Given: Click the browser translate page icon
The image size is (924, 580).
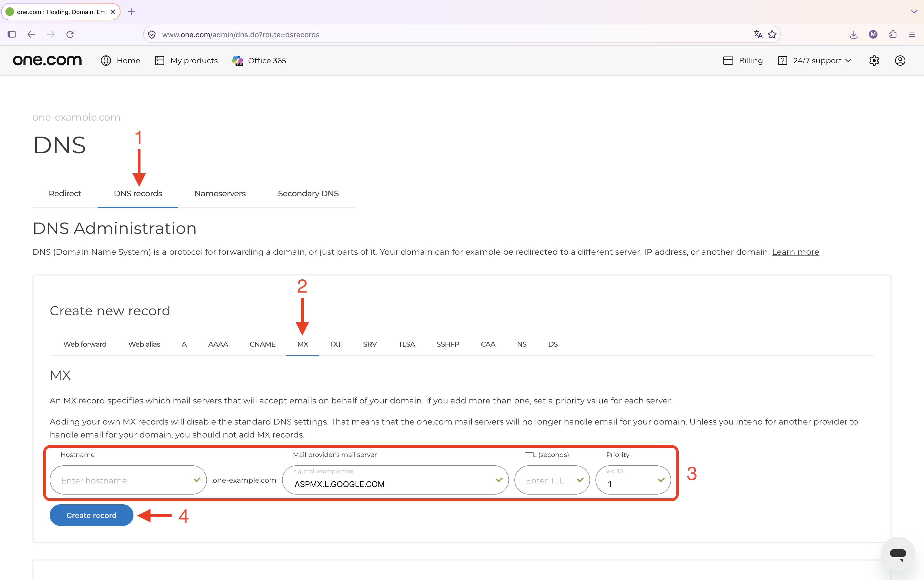Looking at the screenshot, I should click(758, 35).
